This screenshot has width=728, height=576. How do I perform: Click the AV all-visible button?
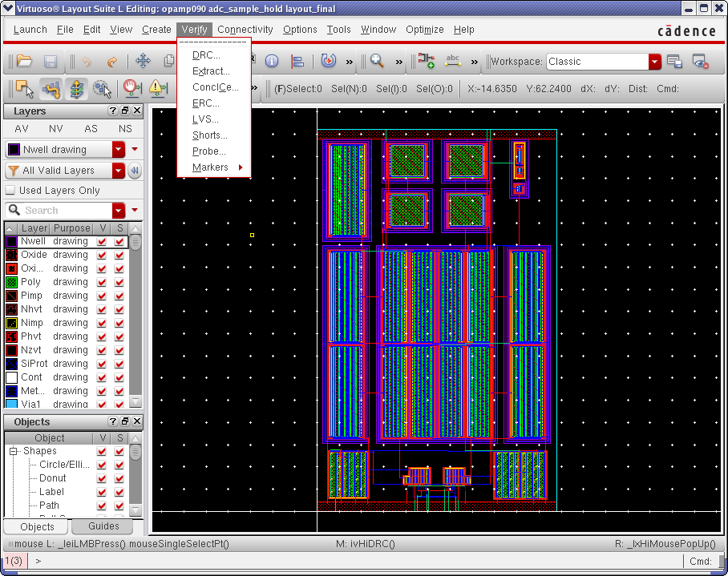(x=22, y=129)
